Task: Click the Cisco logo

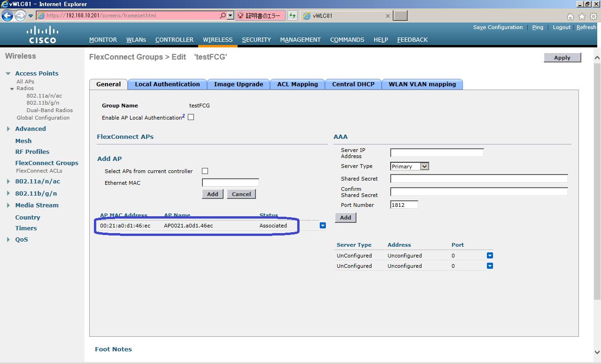Action: [42, 35]
